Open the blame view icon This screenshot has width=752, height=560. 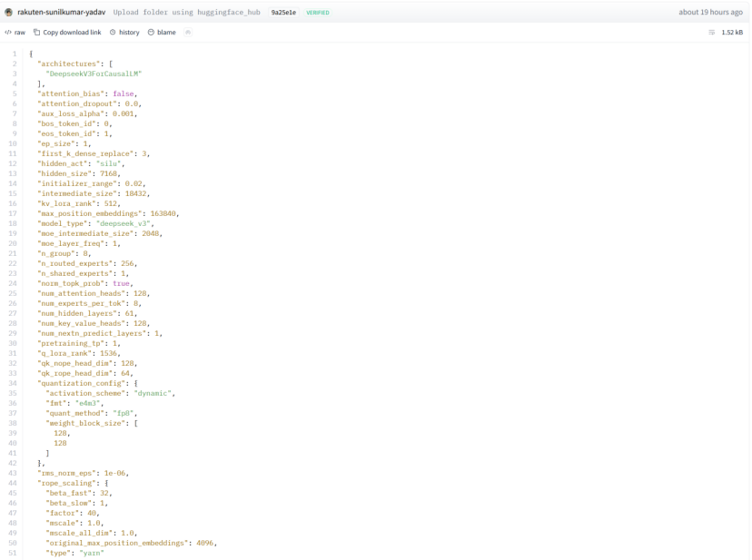(x=151, y=32)
